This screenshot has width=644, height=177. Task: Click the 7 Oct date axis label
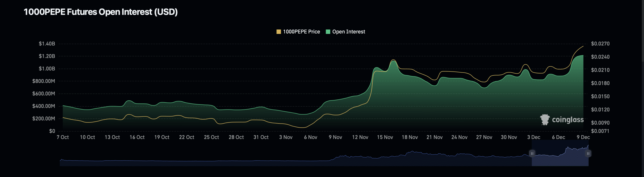63,137
